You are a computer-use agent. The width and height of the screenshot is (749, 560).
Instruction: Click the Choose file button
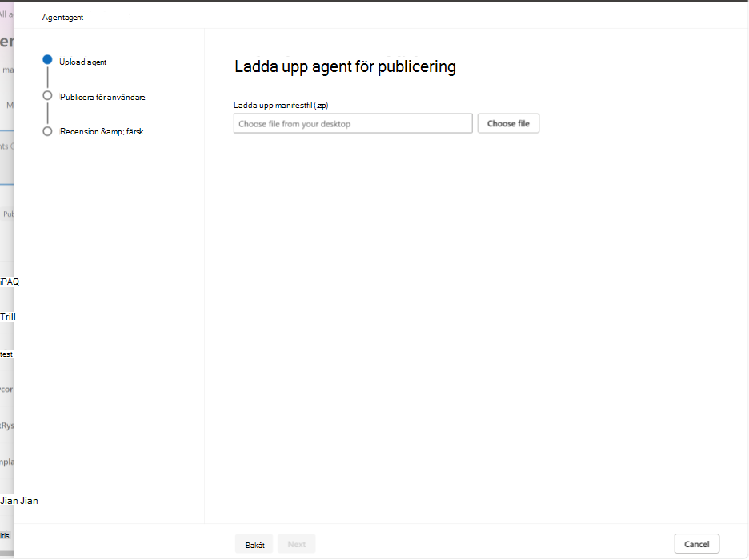click(x=508, y=124)
